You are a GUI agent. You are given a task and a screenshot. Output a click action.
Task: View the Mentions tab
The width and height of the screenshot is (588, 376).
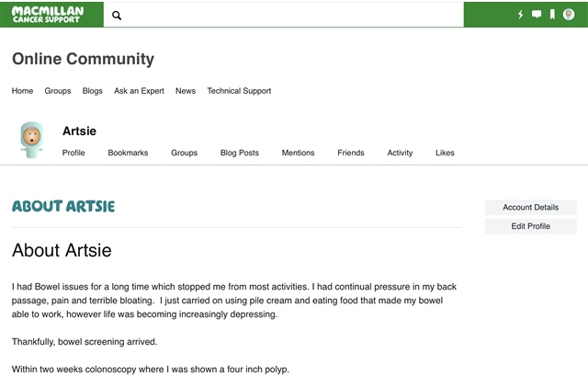point(298,153)
